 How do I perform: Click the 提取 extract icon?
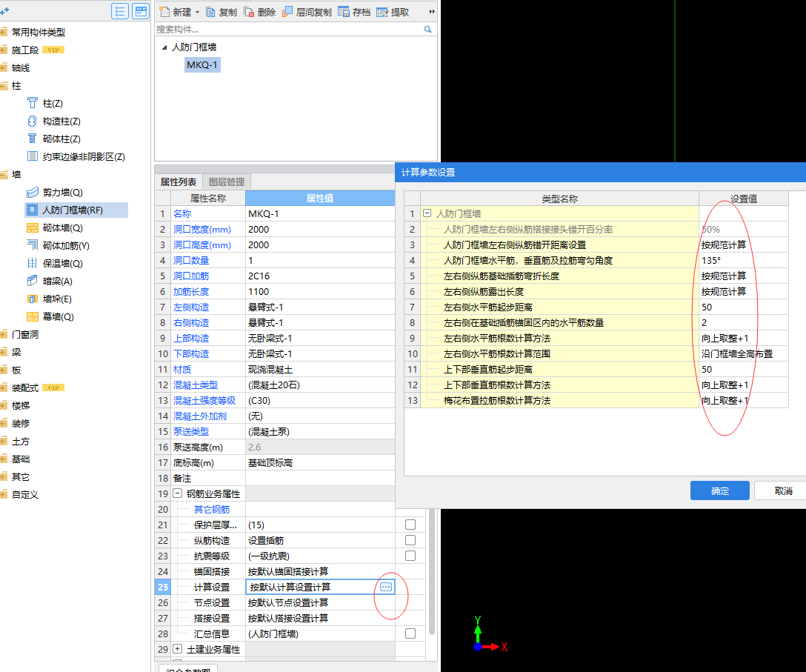[382, 12]
